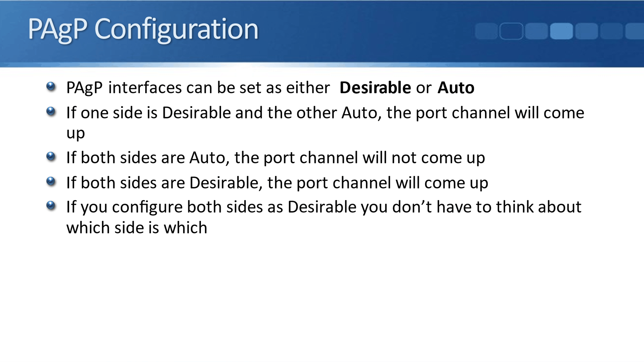
Task: Click the "PAgP Configuration" slide title
Action: pyautogui.click(x=143, y=29)
